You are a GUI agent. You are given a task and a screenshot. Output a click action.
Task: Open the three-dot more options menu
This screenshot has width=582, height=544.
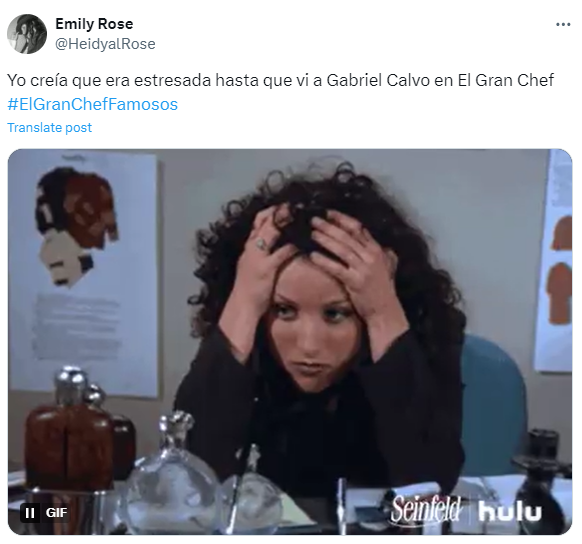tap(563, 25)
